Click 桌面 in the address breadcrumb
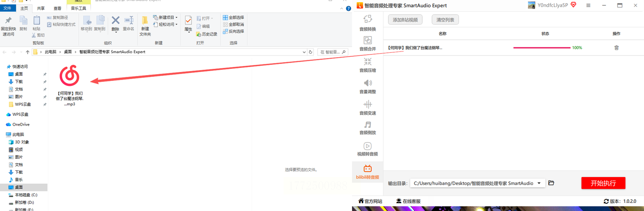The width and height of the screenshot is (644, 211). pos(68,52)
